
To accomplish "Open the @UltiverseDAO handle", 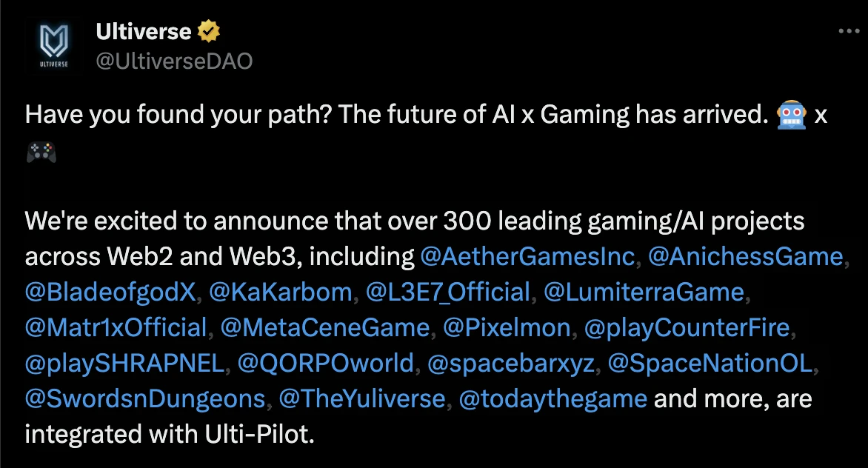I will pos(174,61).
